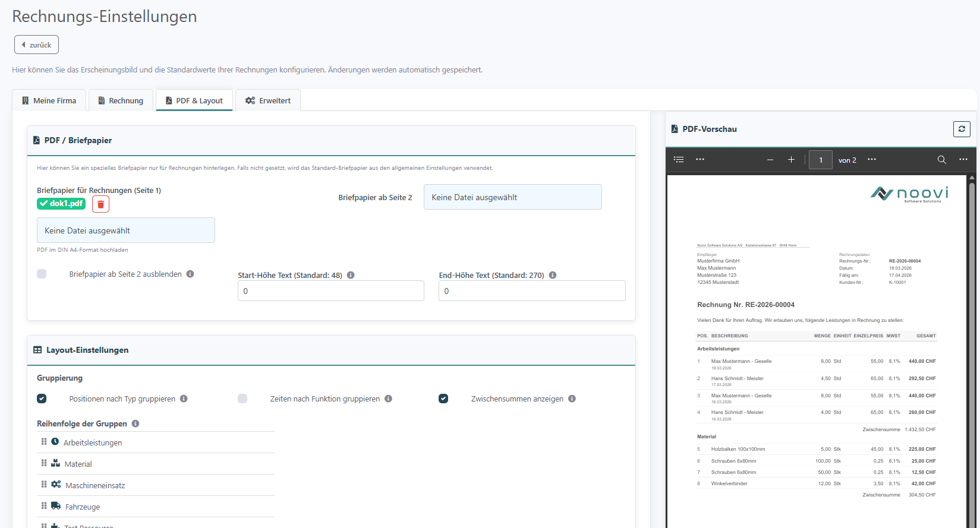The height and width of the screenshot is (528, 980).
Task: Zoom in on the PDF preview
Action: pos(791,160)
